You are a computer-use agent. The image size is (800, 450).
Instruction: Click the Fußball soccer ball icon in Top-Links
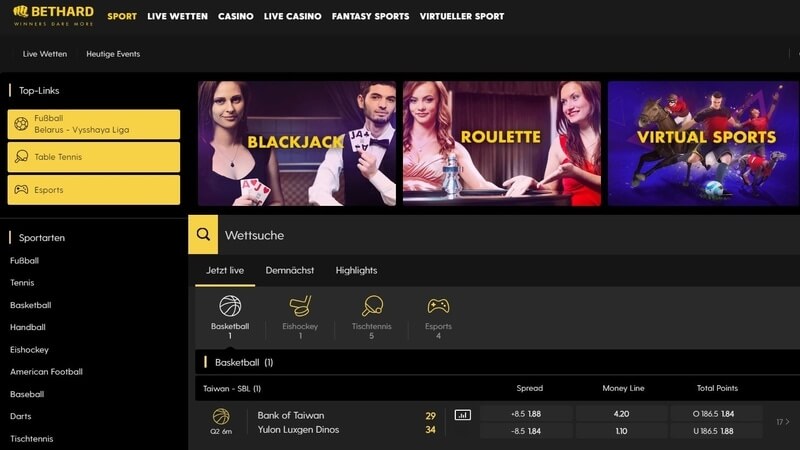21,124
